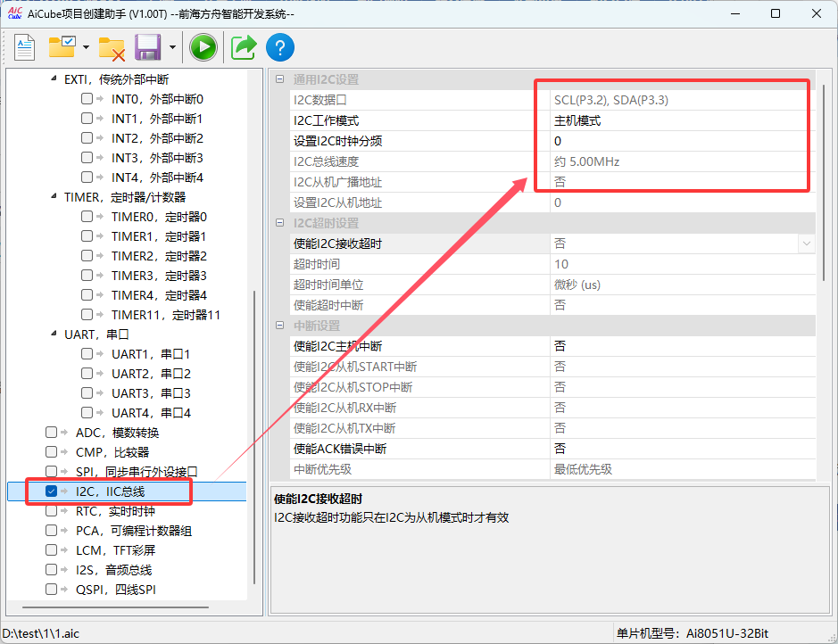The width and height of the screenshot is (838, 644).
Task: Check the INT3 checkbox
Action: 87,158
